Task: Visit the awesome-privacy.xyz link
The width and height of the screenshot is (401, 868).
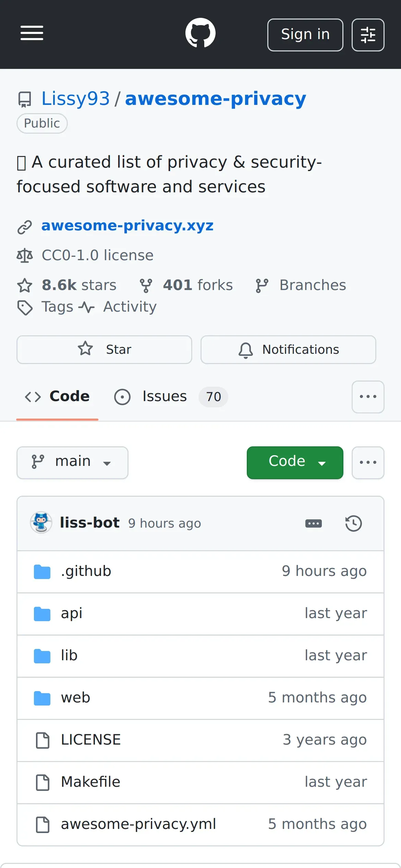Action: pyautogui.click(x=127, y=226)
